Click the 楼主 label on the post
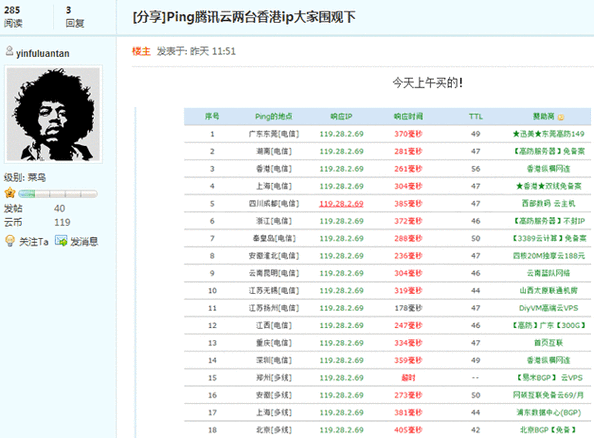The image size is (594, 438). [141, 51]
